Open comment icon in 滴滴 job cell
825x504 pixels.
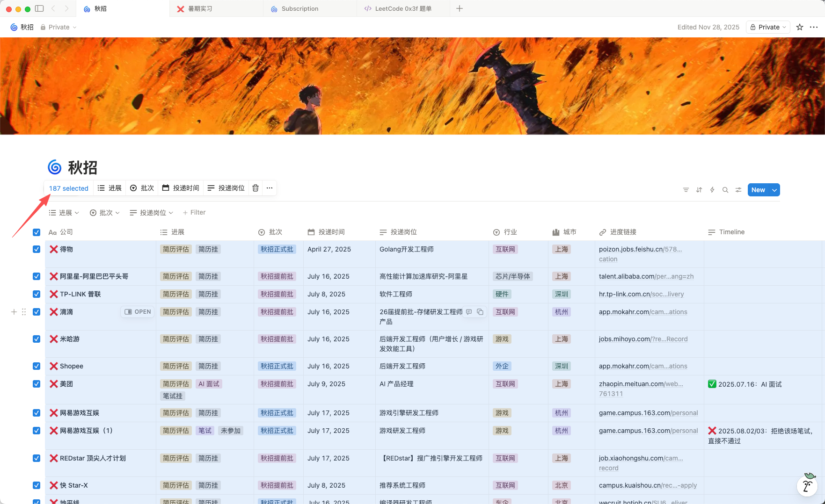click(x=469, y=312)
